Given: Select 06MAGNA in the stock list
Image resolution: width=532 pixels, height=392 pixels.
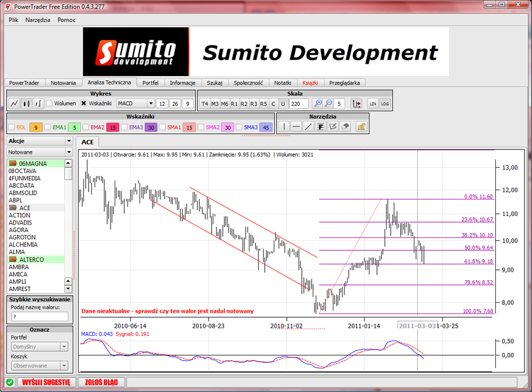Looking at the screenshot, I should (x=35, y=164).
